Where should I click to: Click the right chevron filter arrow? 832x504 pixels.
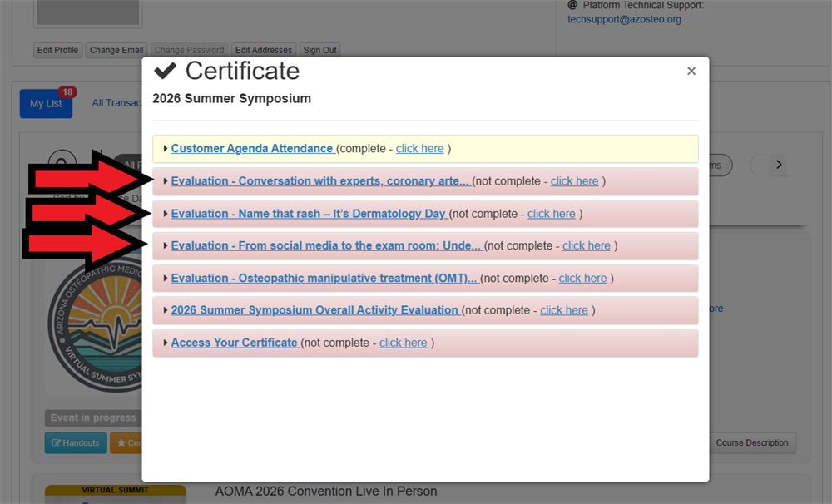click(x=779, y=165)
